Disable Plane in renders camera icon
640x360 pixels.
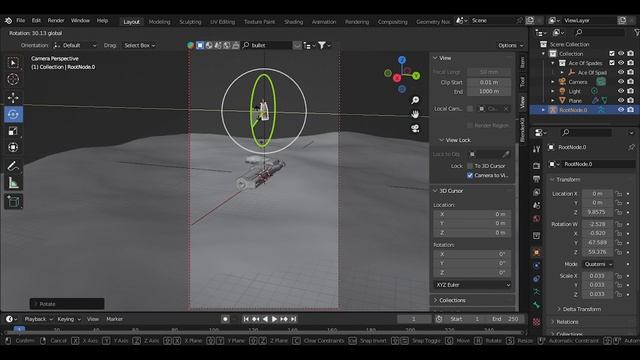pos(631,100)
